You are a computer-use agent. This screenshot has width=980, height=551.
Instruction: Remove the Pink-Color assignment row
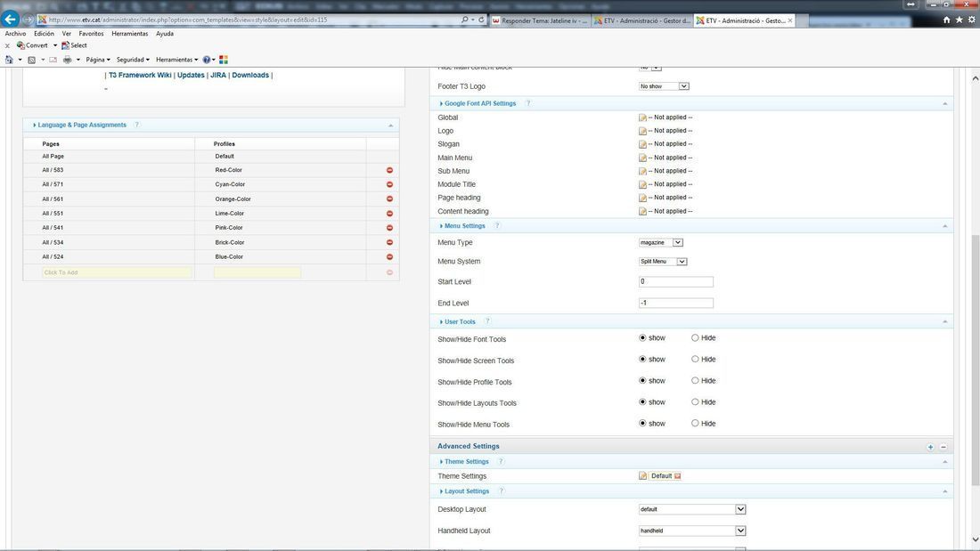point(389,227)
